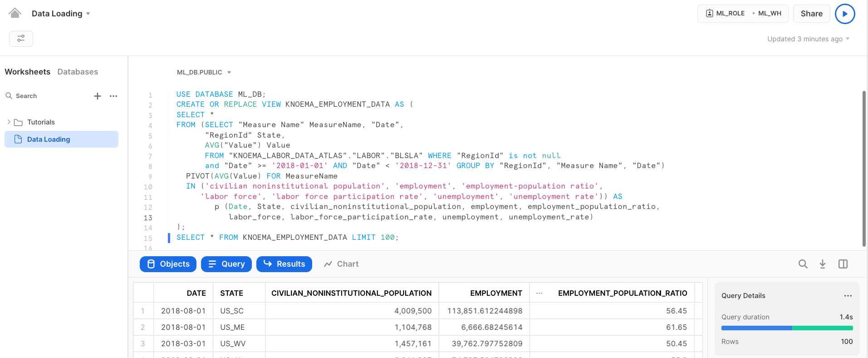Toggle the split panel view icon
The height and width of the screenshot is (358, 868).
[x=843, y=264]
